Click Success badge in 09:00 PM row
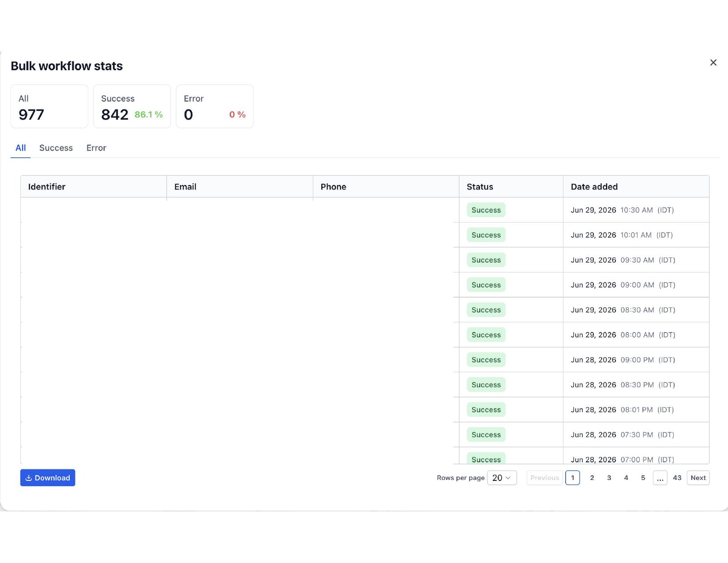 coord(486,360)
